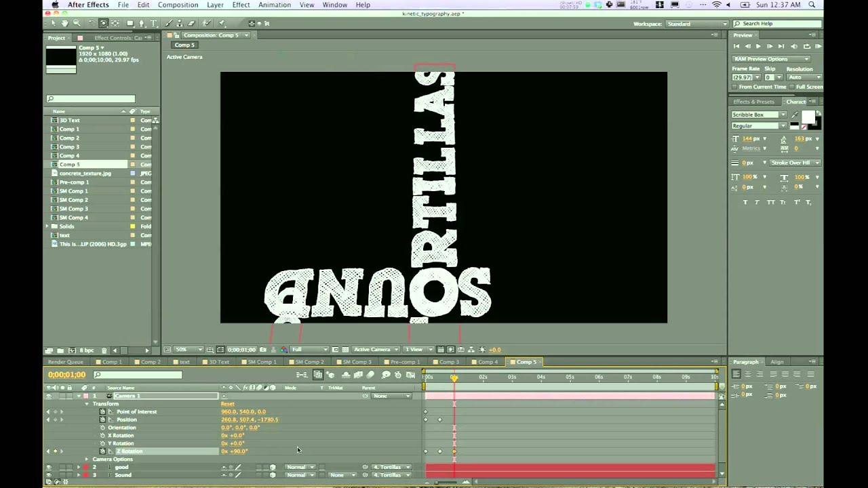This screenshot has width=868, height=488.
Task: Collapse the Transform property group
Action: [x=87, y=404]
